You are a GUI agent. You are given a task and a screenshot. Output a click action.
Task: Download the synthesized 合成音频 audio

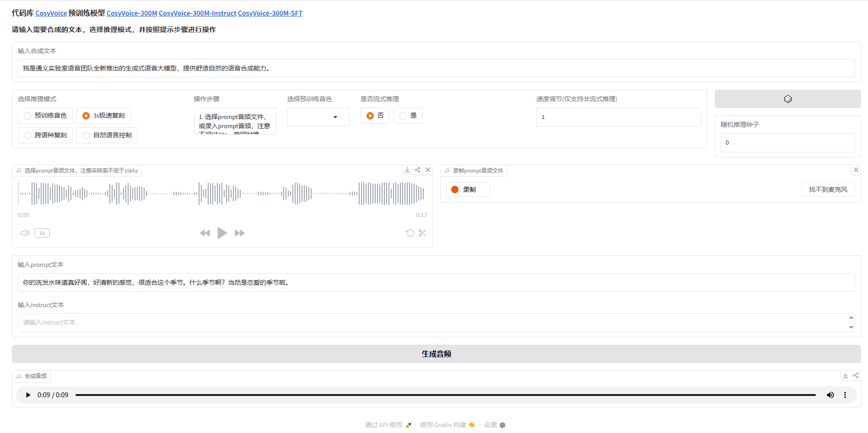tap(845, 375)
